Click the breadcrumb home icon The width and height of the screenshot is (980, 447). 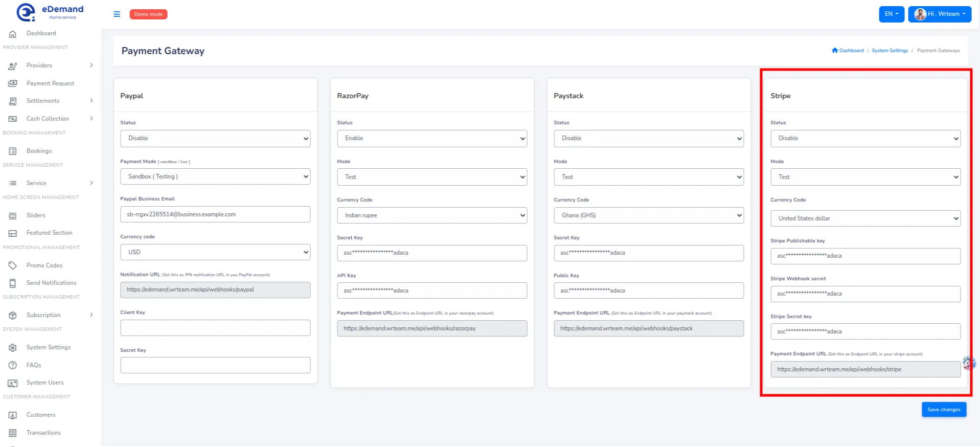click(x=835, y=50)
